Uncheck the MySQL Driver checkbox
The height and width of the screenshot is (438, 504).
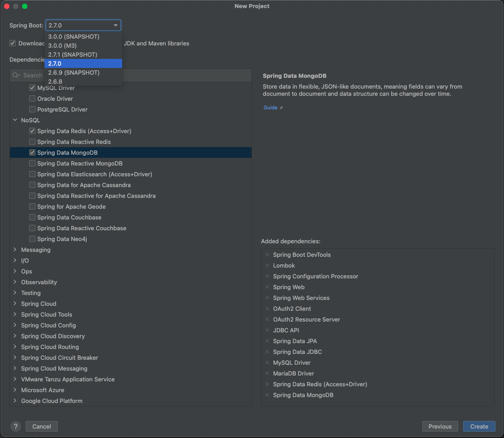point(32,88)
